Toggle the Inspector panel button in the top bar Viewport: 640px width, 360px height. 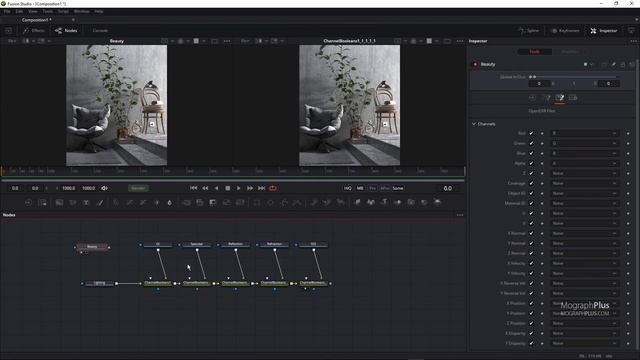(x=604, y=31)
